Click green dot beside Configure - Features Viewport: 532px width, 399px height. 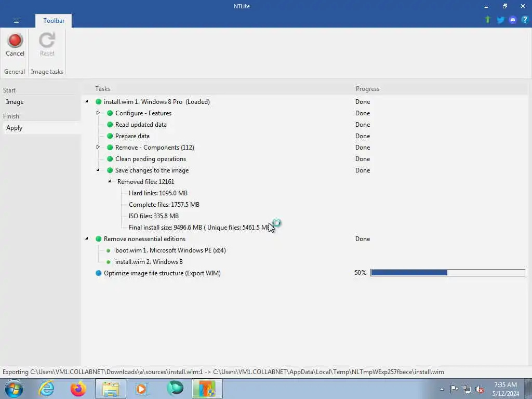[x=110, y=113]
